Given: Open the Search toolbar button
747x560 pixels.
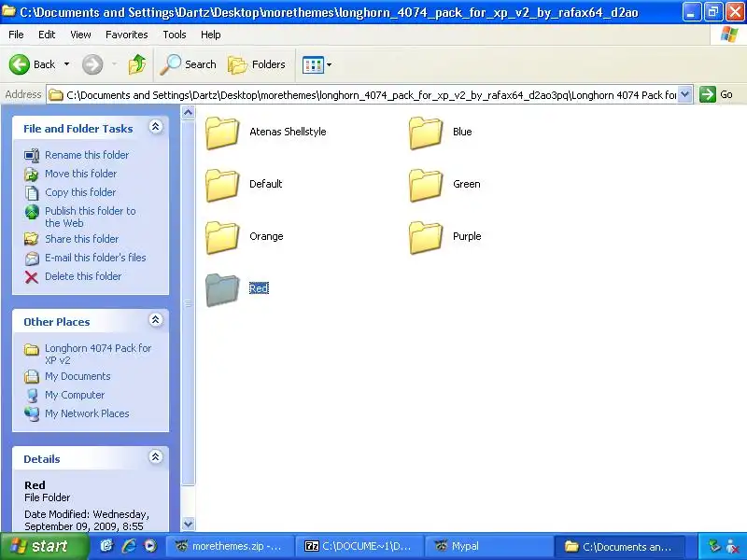Looking at the screenshot, I should click(189, 64).
